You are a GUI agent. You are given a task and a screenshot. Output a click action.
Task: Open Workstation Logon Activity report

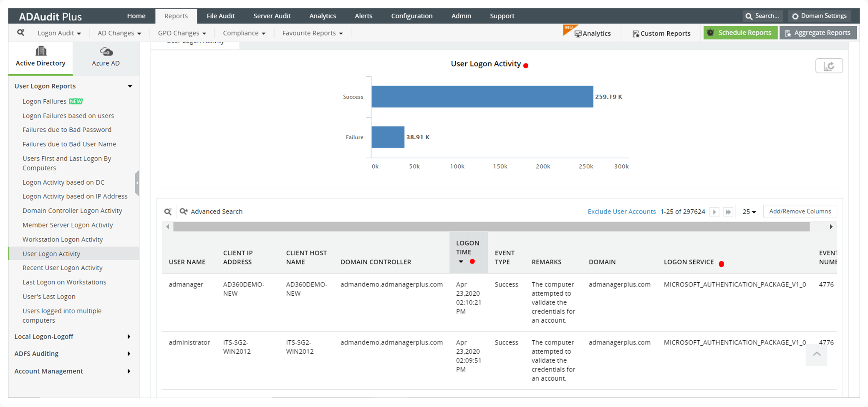click(63, 239)
